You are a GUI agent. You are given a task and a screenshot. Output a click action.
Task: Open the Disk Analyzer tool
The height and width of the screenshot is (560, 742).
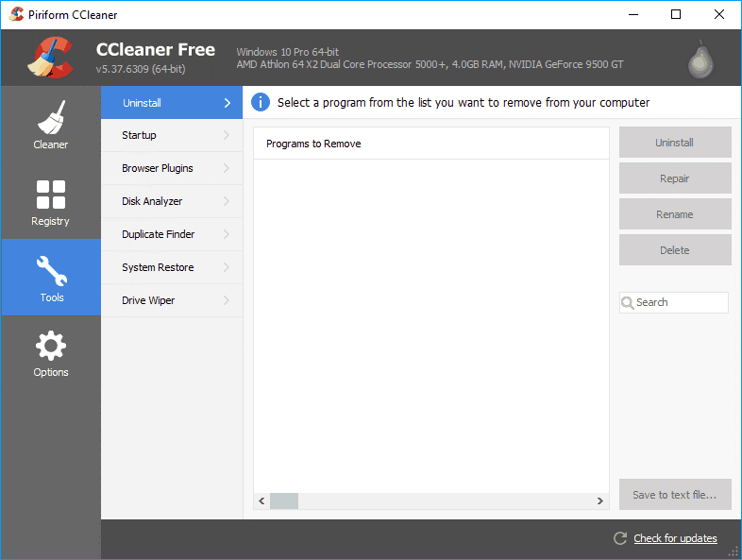152,201
